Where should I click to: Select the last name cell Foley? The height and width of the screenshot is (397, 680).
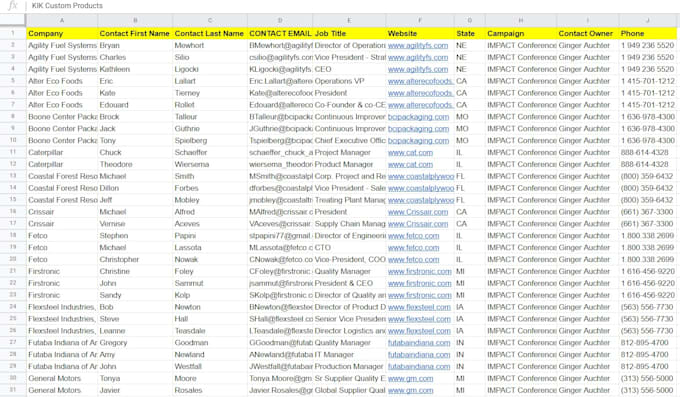(210, 271)
